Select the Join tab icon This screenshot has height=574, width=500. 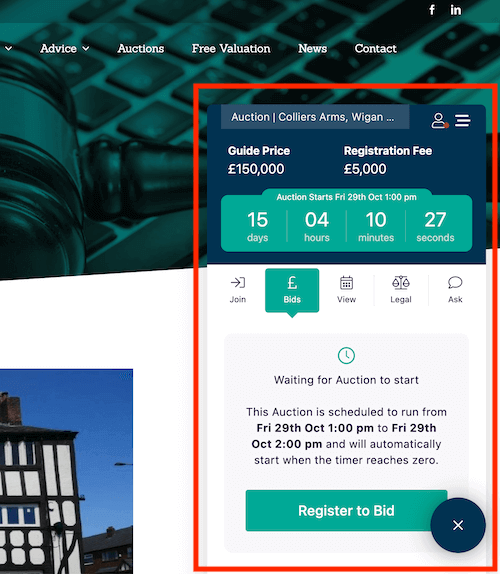point(238,290)
